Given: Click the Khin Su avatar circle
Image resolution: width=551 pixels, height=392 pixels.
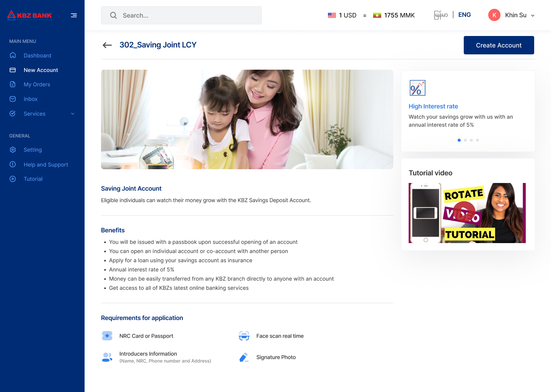Looking at the screenshot, I should pyautogui.click(x=494, y=15).
